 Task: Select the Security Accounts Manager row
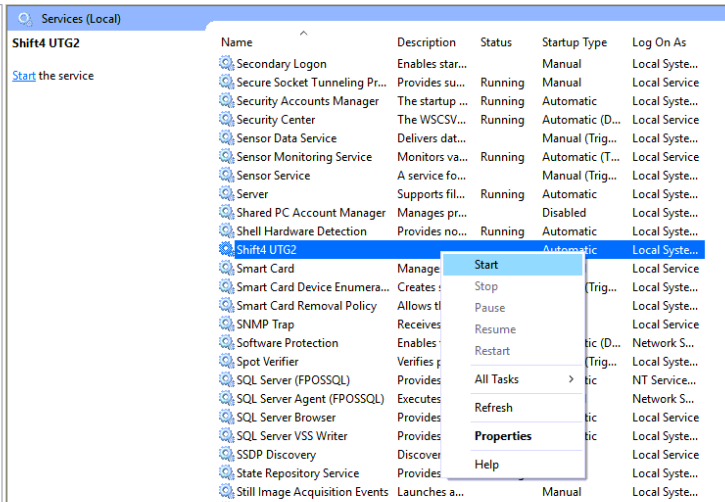pyautogui.click(x=308, y=101)
